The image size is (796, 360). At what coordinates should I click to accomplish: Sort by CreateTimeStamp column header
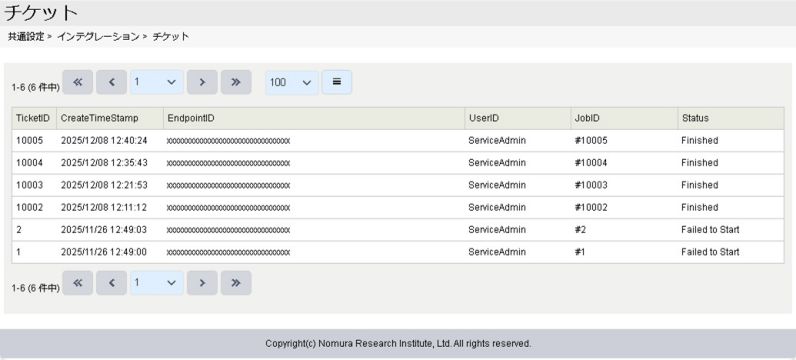tap(110, 118)
